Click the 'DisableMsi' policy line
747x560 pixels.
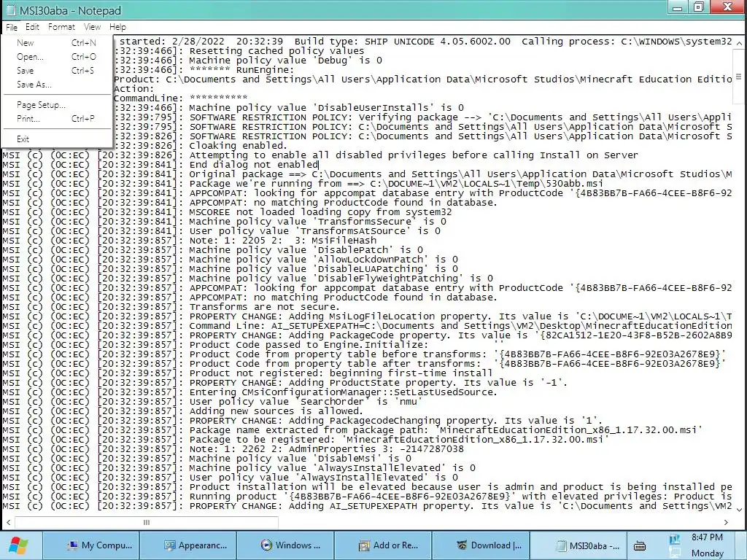pos(300,459)
